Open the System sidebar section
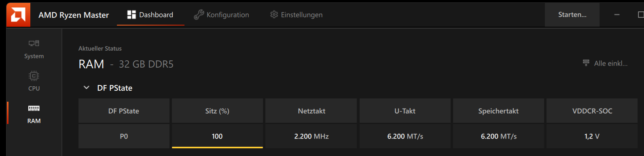 point(34,49)
